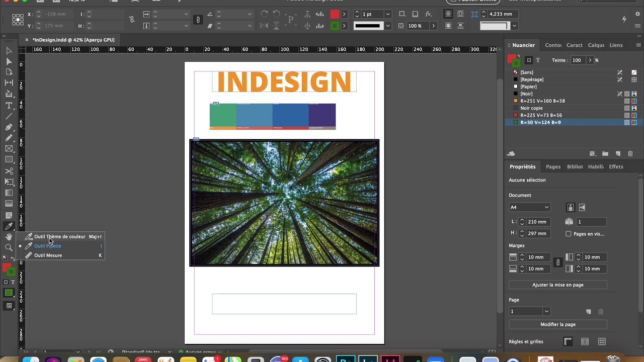
Task: Open the A4 page size dropdown
Action: [x=529, y=207]
